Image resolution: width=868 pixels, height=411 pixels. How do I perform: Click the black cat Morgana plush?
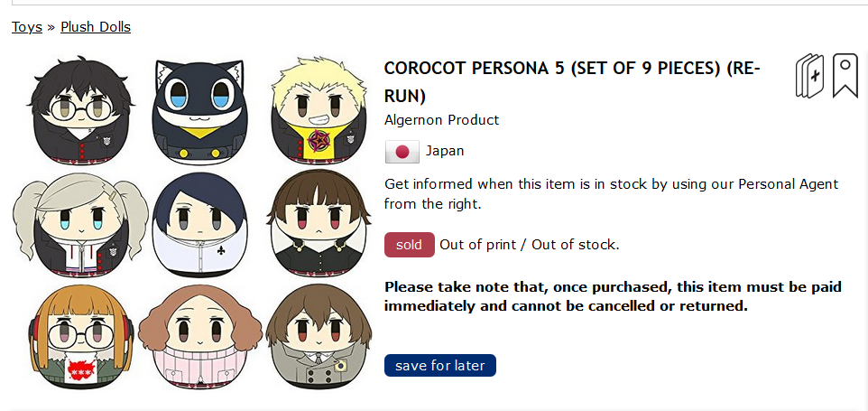point(199,111)
